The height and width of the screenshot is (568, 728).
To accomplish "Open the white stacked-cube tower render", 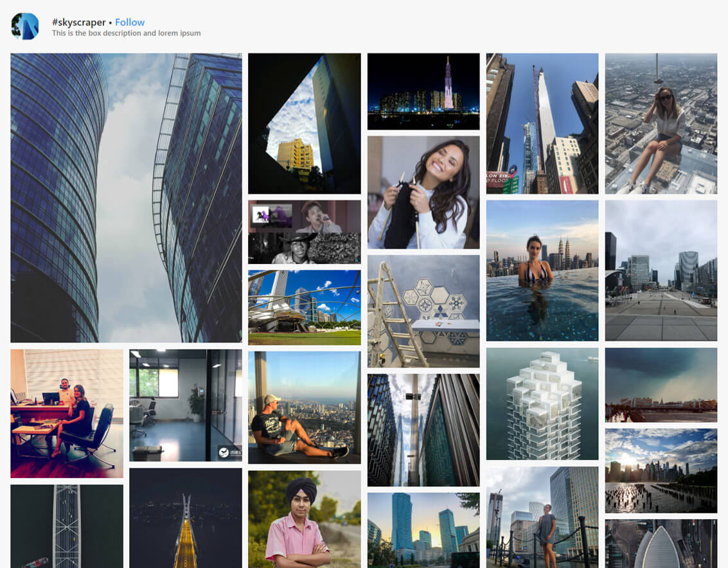I will click(542, 404).
